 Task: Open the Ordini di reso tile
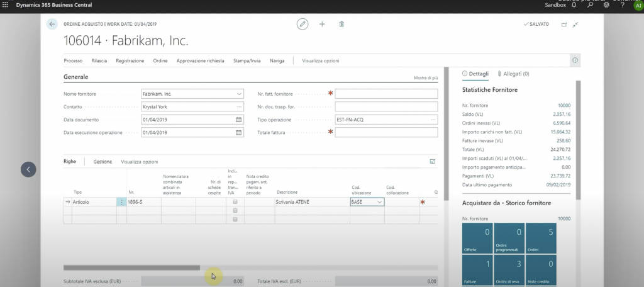tap(509, 270)
